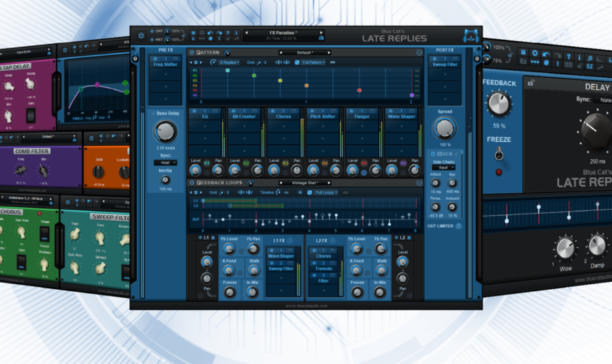This screenshot has height=364, width=612.
Task: Open the Pitch Shifter effect slot
Action: [x=323, y=117]
